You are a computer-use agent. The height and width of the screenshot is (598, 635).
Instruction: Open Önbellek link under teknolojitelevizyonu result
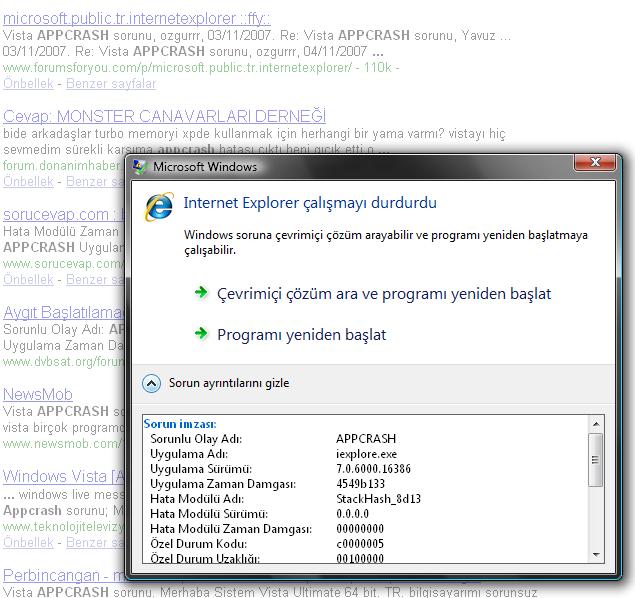(x=28, y=542)
